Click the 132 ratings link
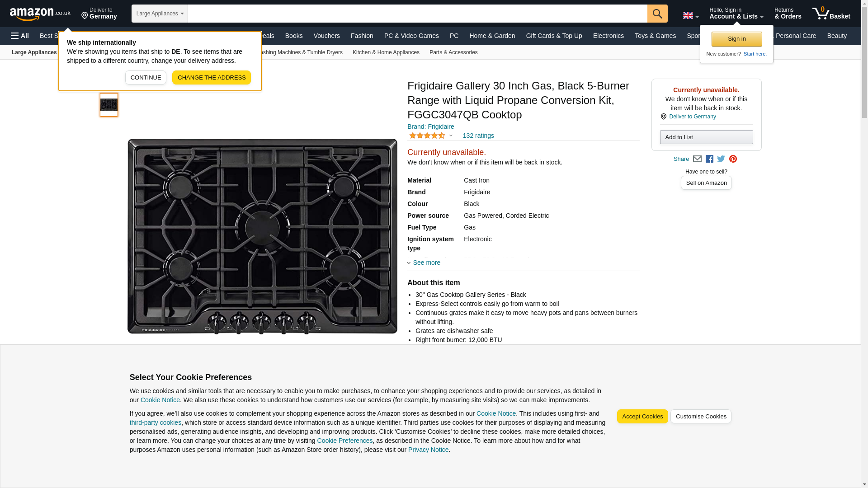 (x=478, y=136)
